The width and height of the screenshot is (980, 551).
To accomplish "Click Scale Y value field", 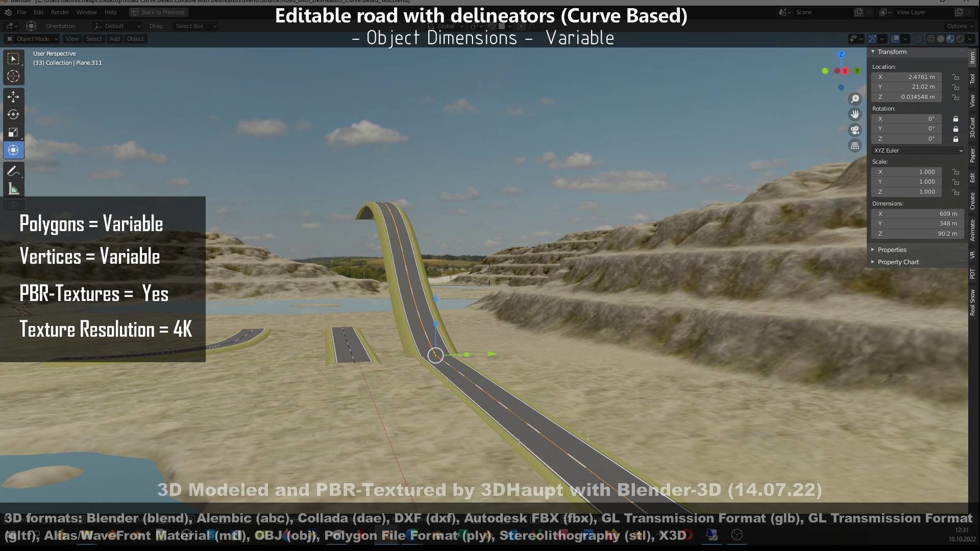I will pos(906,182).
